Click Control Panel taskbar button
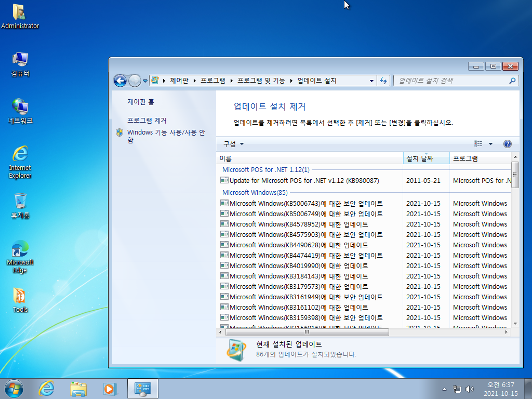 click(142, 389)
